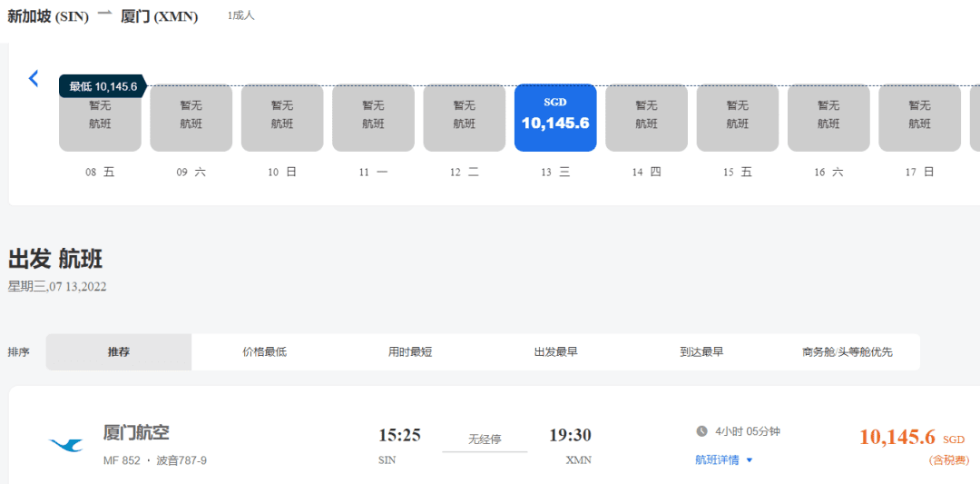Choose the date tile for 09 六

click(x=191, y=117)
